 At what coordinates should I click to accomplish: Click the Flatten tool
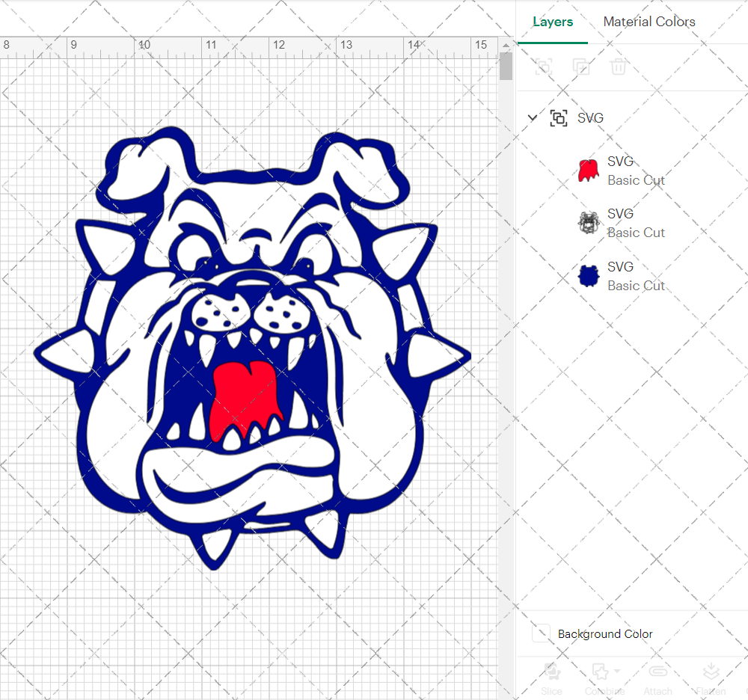click(x=711, y=678)
